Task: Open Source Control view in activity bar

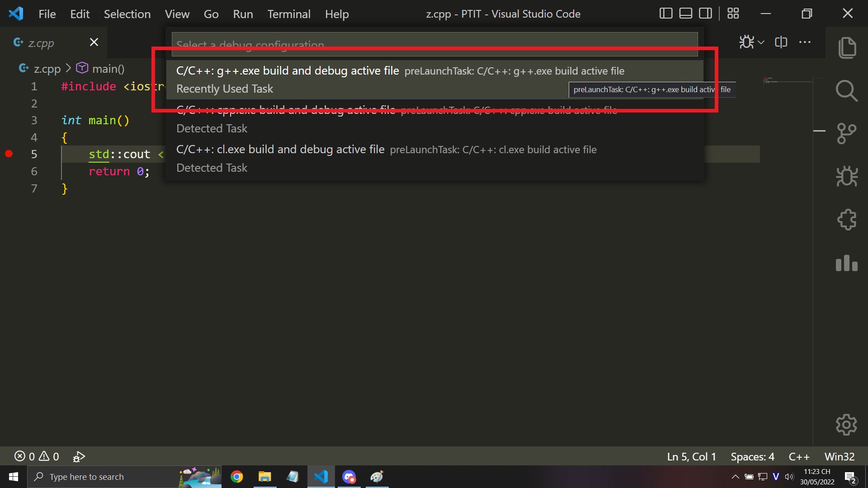Action: pos(847,134)
